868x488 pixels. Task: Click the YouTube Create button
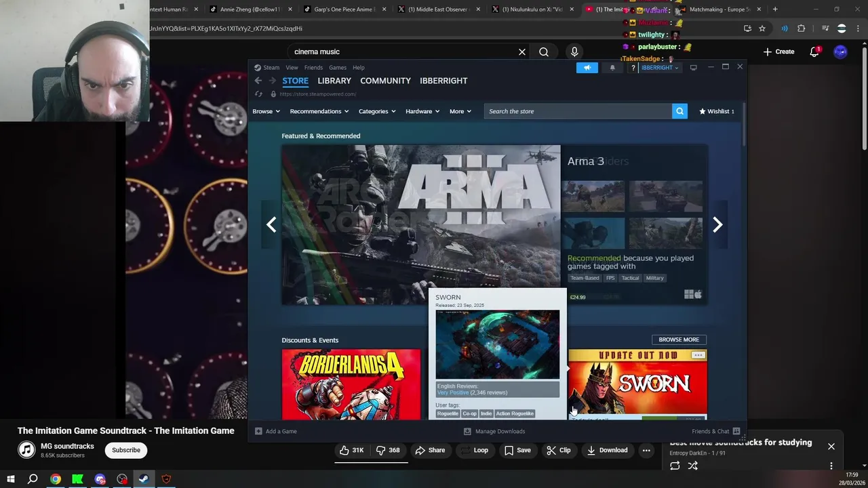(x=778, y=52)
